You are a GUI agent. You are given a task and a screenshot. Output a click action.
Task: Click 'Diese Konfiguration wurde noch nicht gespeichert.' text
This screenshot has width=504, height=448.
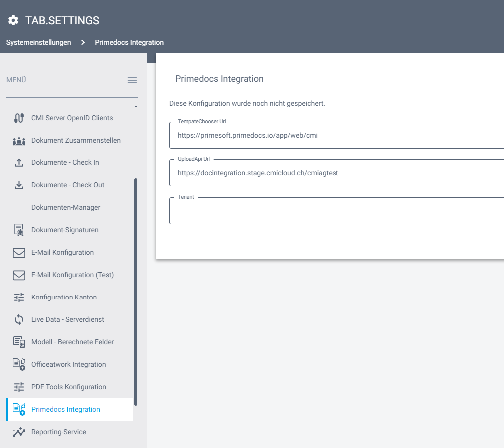point(247,104)
